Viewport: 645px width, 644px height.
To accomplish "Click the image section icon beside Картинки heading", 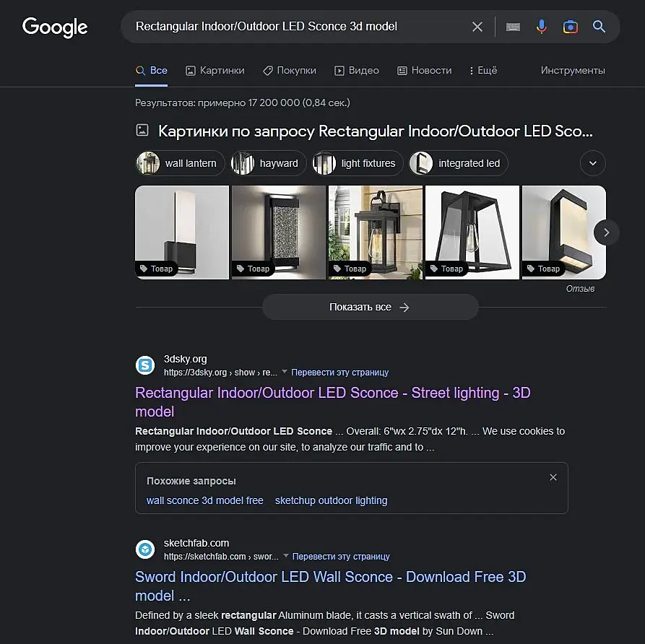I will point(142,131).
